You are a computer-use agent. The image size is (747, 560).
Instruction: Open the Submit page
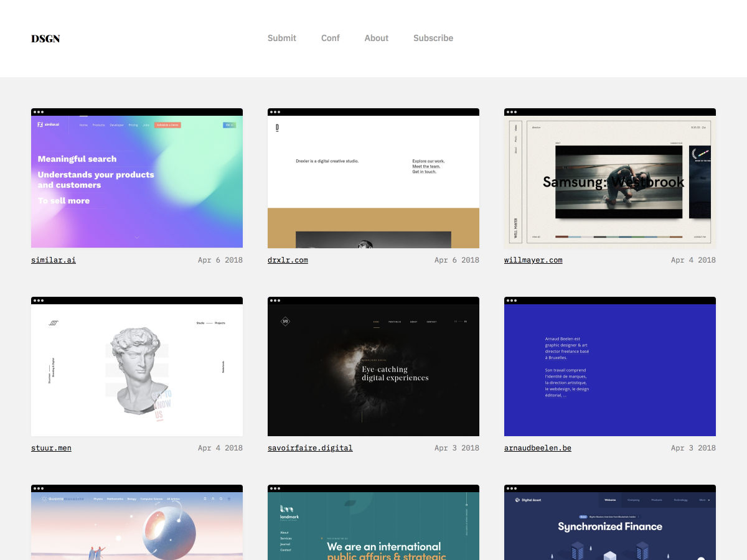(x=282, y=38)
